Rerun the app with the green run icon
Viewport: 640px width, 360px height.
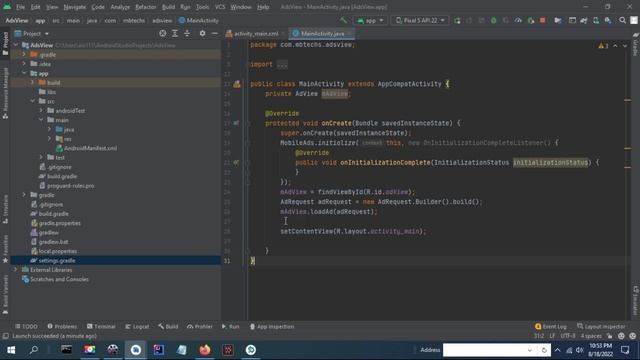(x=457, y=20)
